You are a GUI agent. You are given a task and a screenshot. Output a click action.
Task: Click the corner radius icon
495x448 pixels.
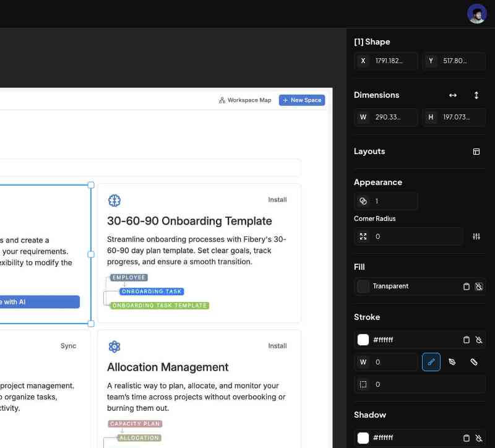(x=363, y=236)
